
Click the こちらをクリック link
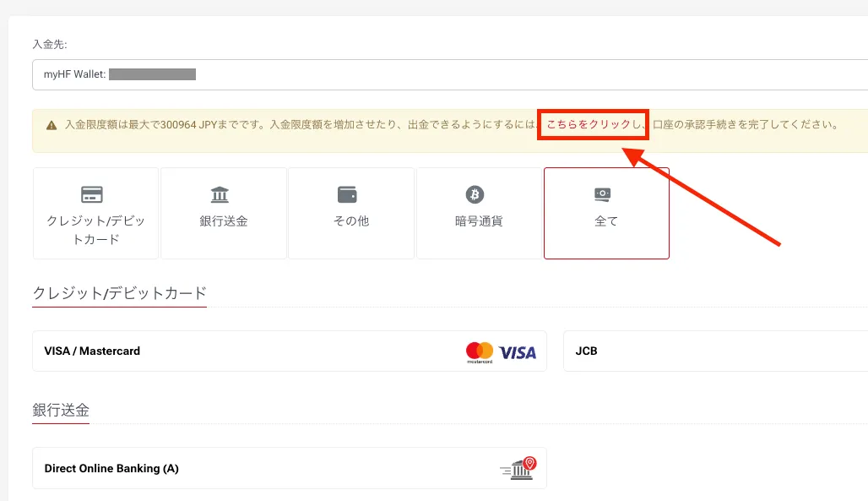click(x=589, y=124)
